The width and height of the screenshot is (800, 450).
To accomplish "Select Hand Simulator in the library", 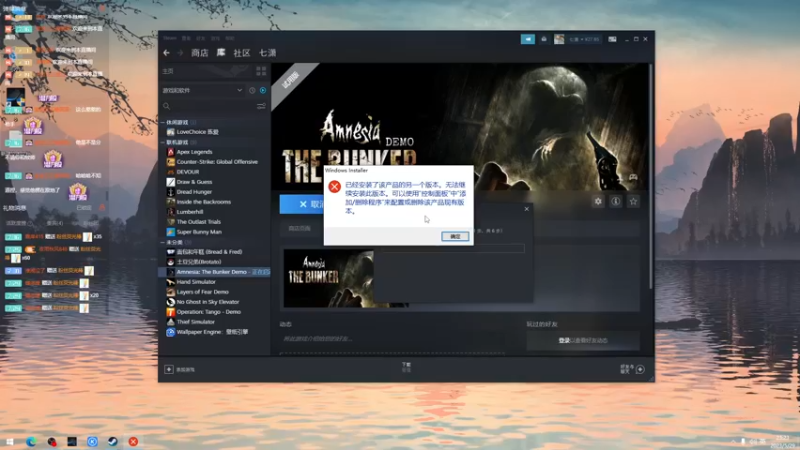I will 196,282.
